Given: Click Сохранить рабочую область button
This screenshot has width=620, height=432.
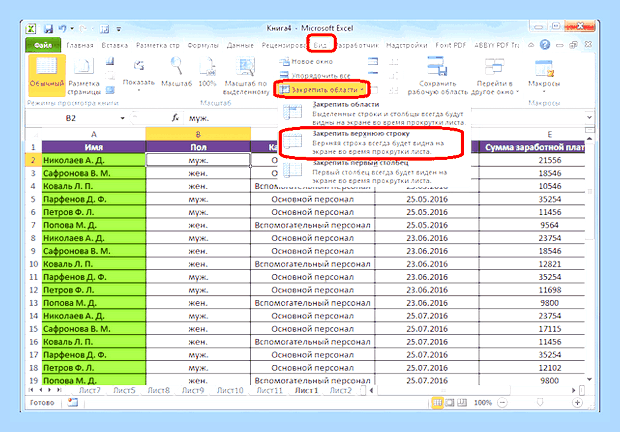Looking at the screenshot, I should click(x=437, y=75).
